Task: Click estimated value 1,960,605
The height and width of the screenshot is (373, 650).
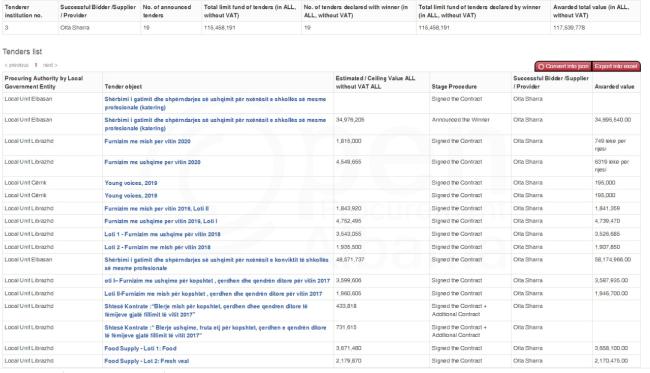Action: [x=348, y=293]
